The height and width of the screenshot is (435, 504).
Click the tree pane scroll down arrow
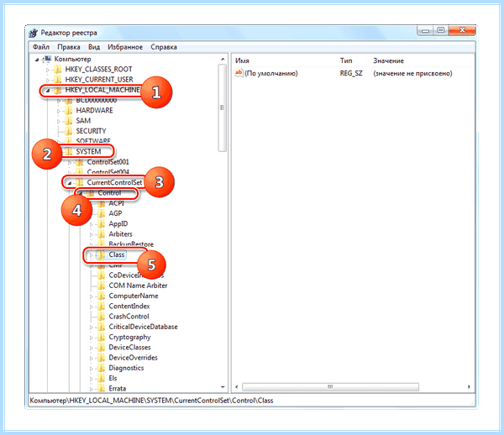[x=223, y=387]
